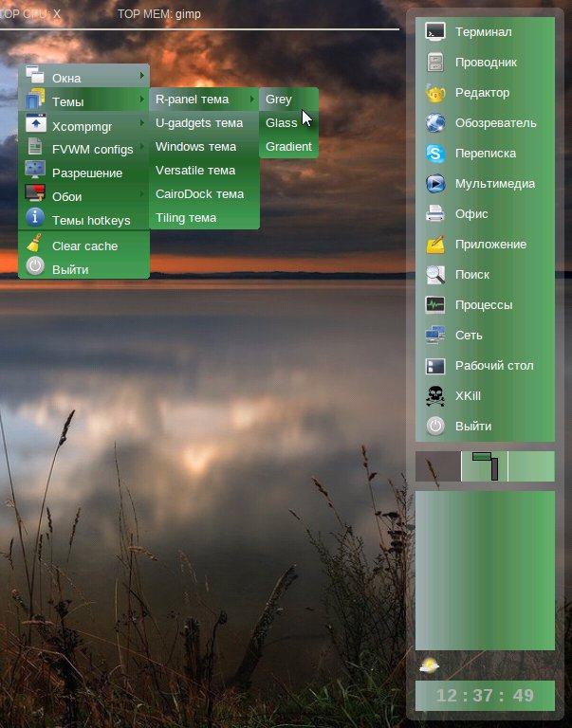Click the power icon in the left menu
This screenshot has height=728, width=572.
click(35, 266)
